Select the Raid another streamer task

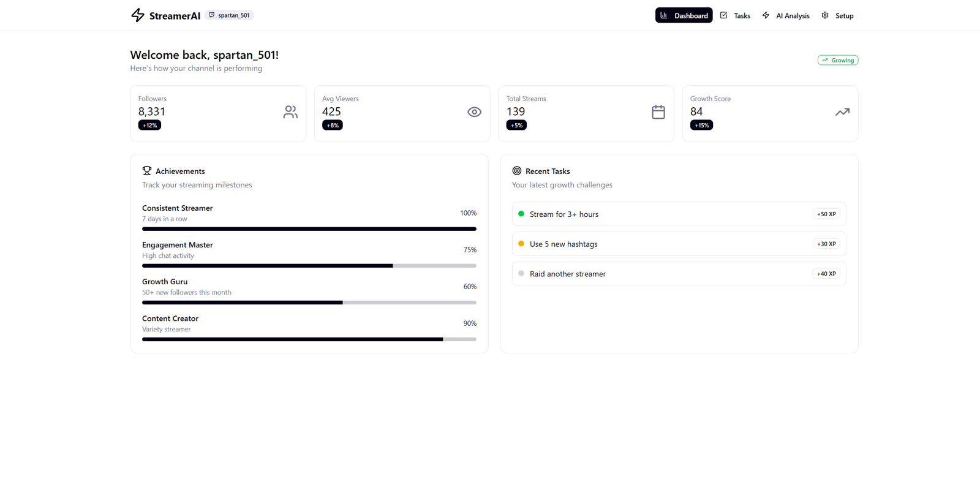coord(679,274)
